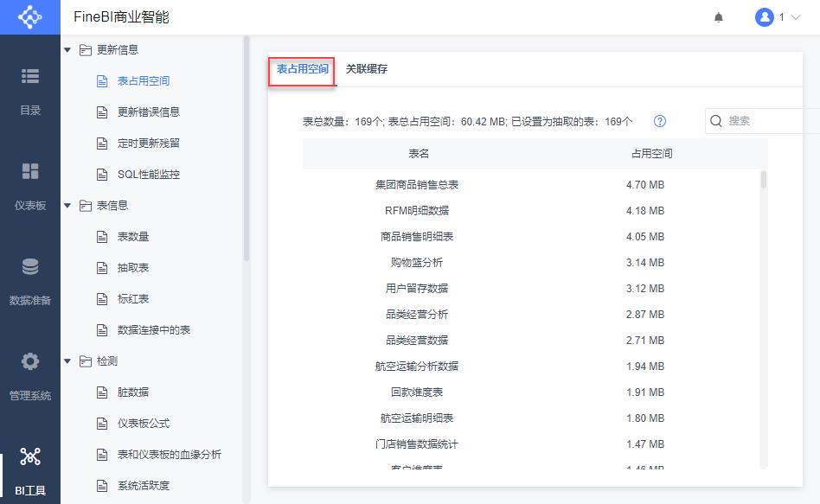Viewport: 820px width, 504px height.
Task: Open SQL性能监控 in the tree
Action: tap(149, 174)
